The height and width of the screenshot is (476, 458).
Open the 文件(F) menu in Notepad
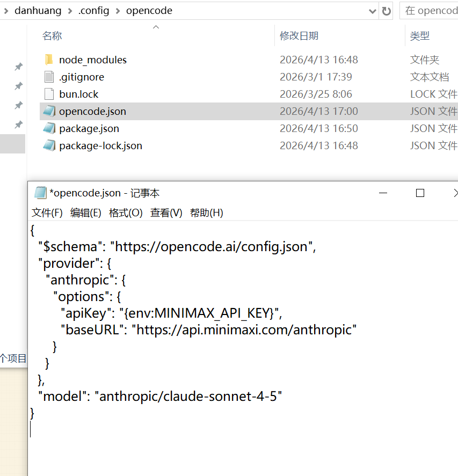pos(47,213)
